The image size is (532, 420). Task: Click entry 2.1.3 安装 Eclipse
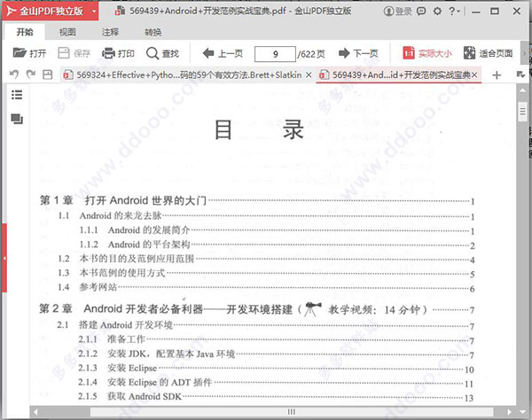click(276, 368)
